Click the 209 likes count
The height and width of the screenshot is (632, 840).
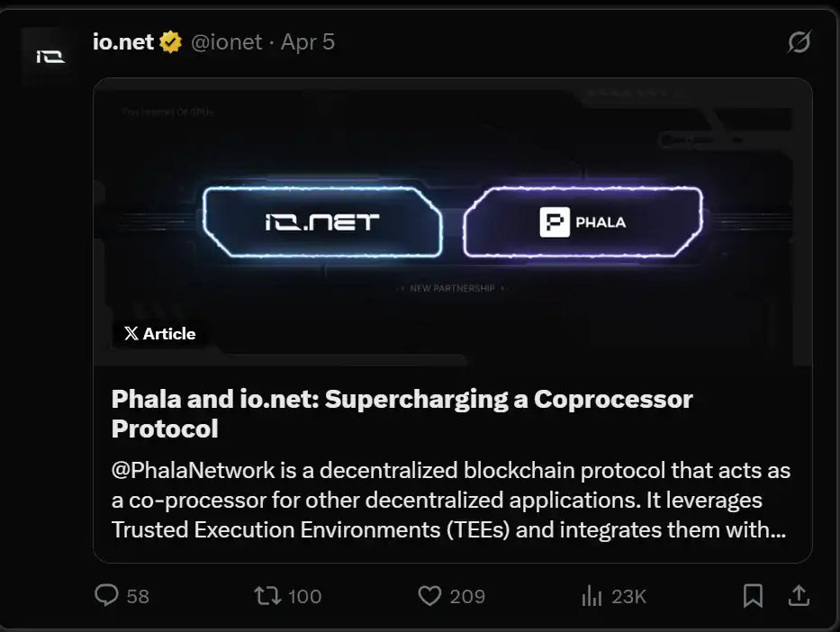coord(467,596)
